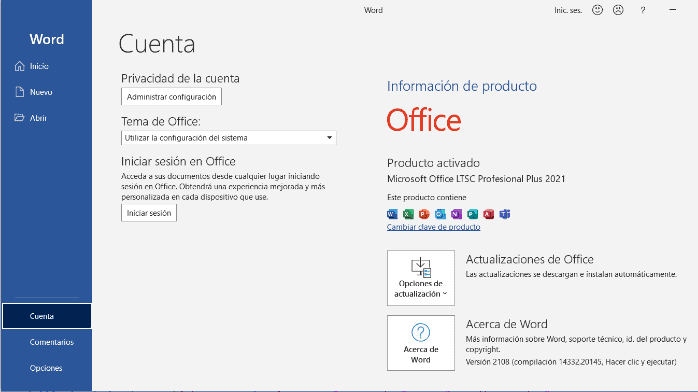Click the Administrar configuración button
The width and height of the screenshot is (698, 392).
[171, 97]
